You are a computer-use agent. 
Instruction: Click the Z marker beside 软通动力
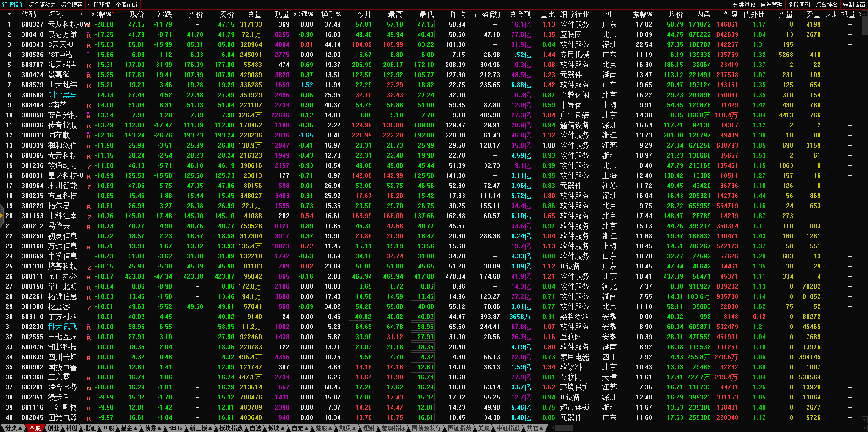tap(89, 166)
